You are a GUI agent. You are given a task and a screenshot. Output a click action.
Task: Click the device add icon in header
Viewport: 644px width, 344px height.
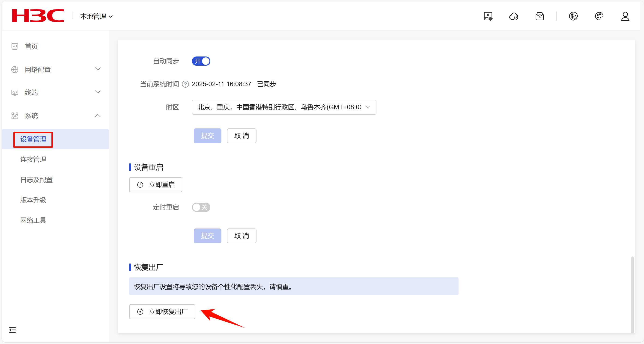pos(488,17)
